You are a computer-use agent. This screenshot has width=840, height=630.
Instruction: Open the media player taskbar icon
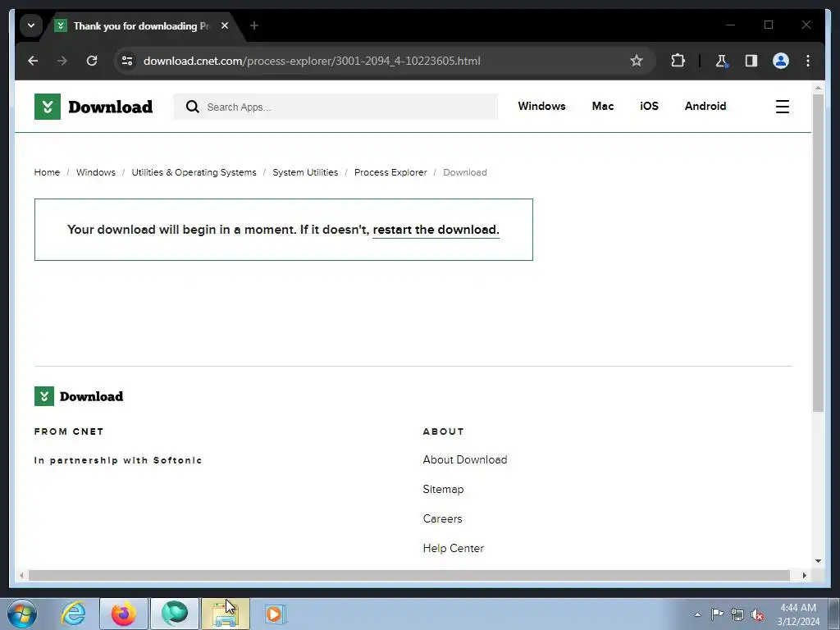point(276,614)
